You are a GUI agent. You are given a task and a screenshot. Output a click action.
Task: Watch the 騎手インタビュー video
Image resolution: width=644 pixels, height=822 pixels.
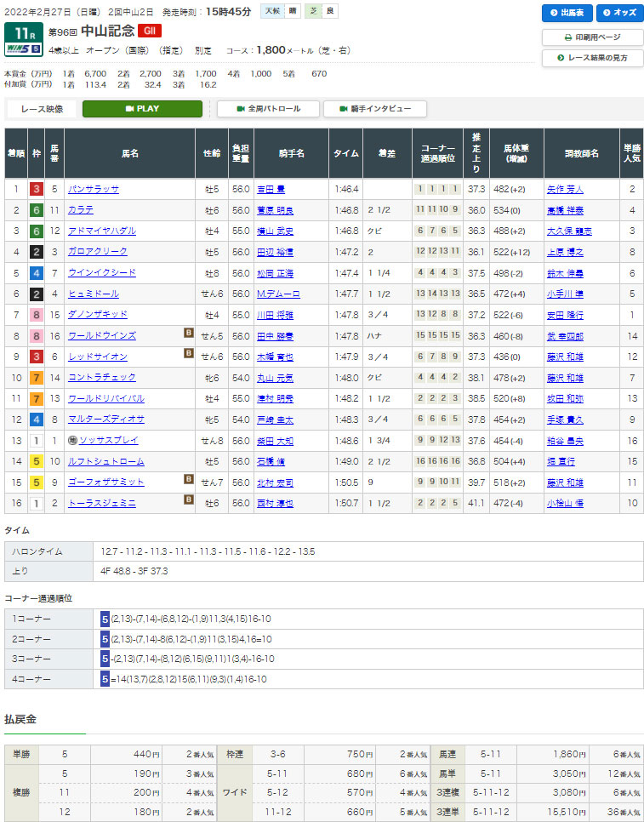point(374,109)
